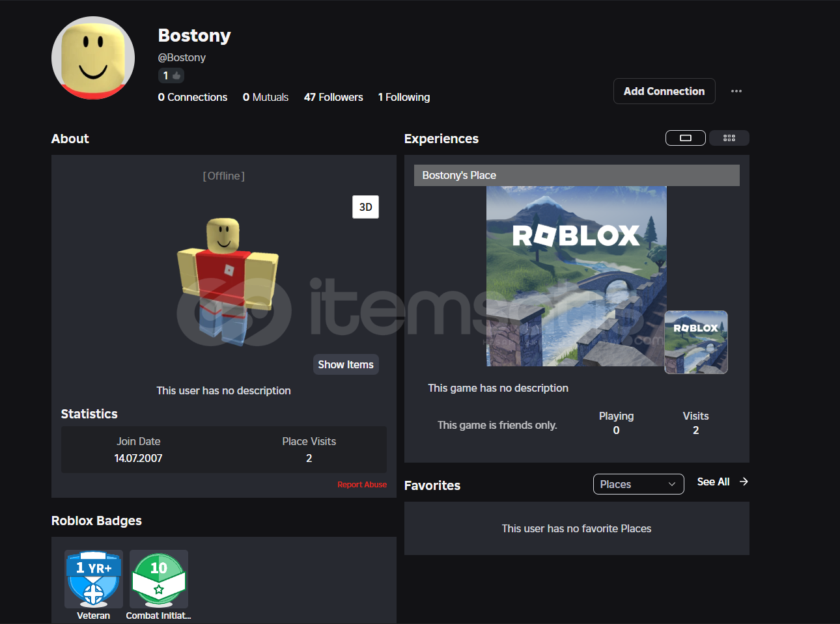Click 'This game has no description' text
This screenshot has height=624, width=840.
click(498, 388)
